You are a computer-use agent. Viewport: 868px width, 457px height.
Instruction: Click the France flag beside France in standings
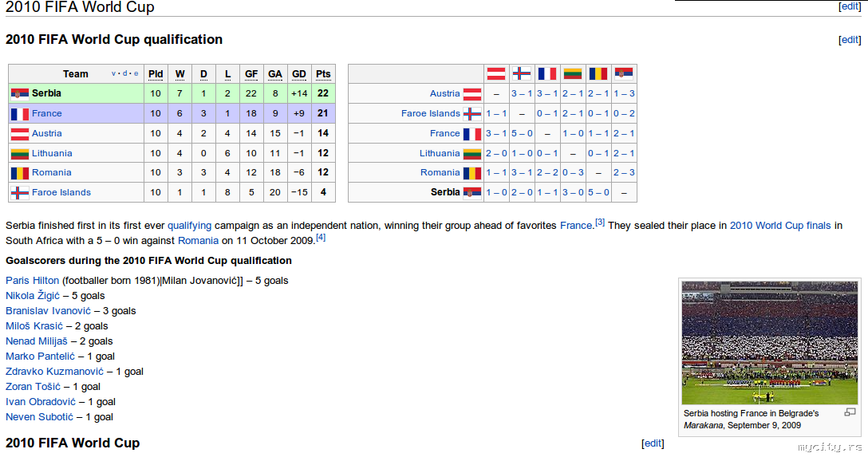(x=20, y=114)
